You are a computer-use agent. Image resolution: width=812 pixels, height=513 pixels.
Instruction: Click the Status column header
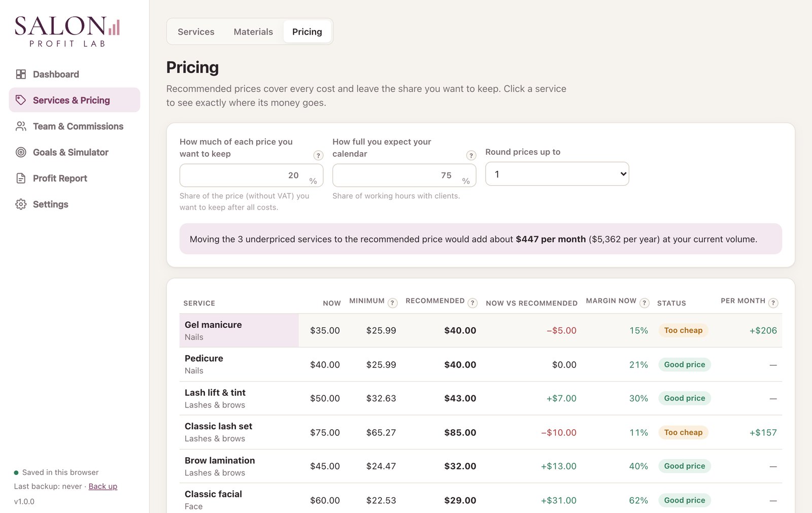click(x=671, y=303)
